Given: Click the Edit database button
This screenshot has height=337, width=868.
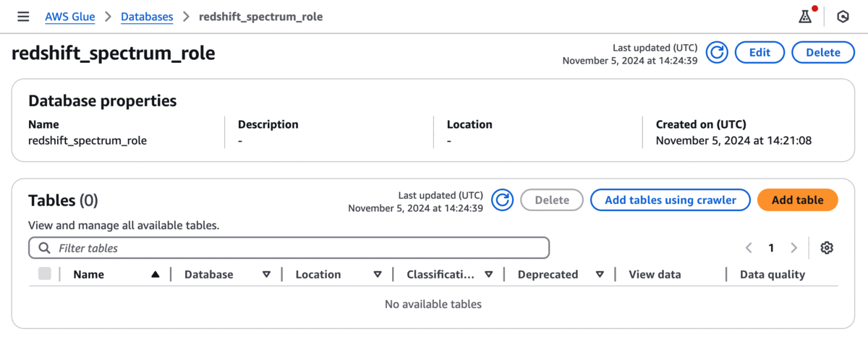Looking at the screenshot, I should (759, 53).
